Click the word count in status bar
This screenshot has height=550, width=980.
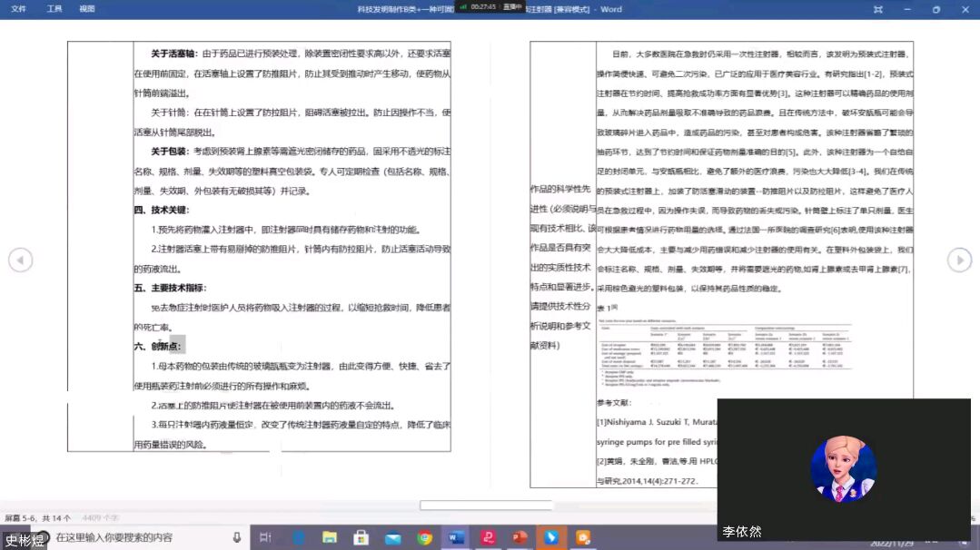[100, 517]
